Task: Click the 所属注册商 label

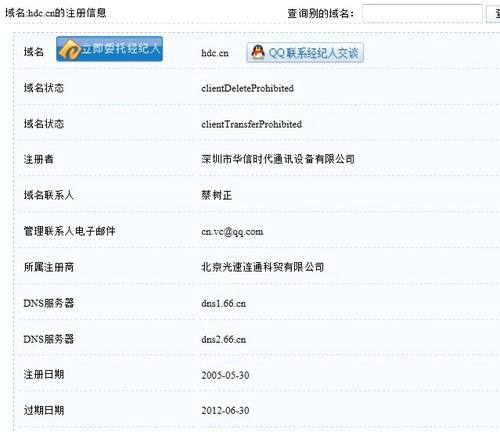Action: tap(49, 267)
